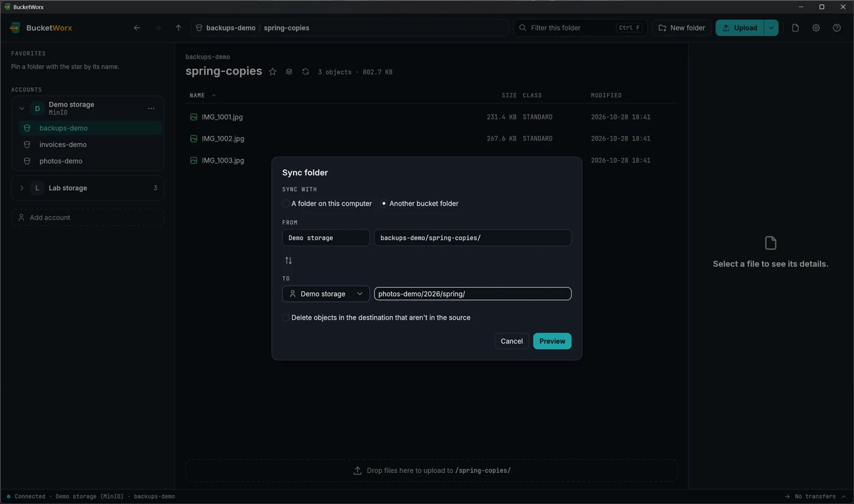Open invoices-demo bucket in sidebar
This screenshot has width=854, height=504.
90,145
